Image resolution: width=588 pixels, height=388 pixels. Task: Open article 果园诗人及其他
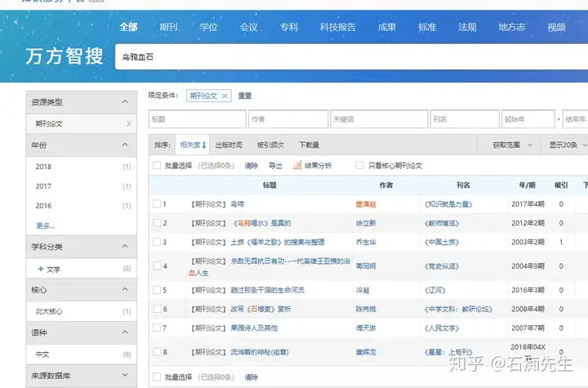coord(254,328)
